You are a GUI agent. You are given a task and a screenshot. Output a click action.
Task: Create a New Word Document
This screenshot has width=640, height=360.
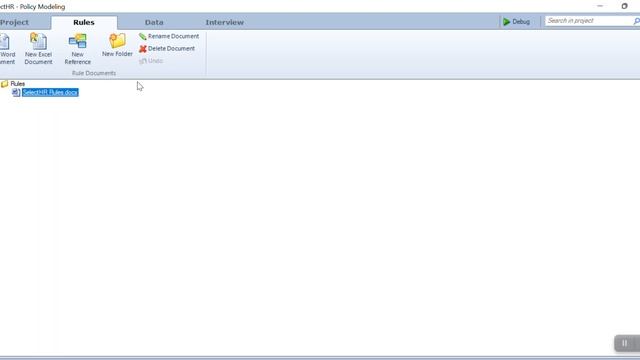(x=7, y=49)
